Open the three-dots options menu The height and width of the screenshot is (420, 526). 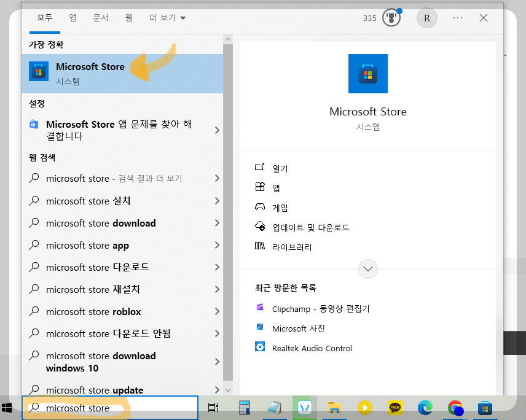click(458, 18)
